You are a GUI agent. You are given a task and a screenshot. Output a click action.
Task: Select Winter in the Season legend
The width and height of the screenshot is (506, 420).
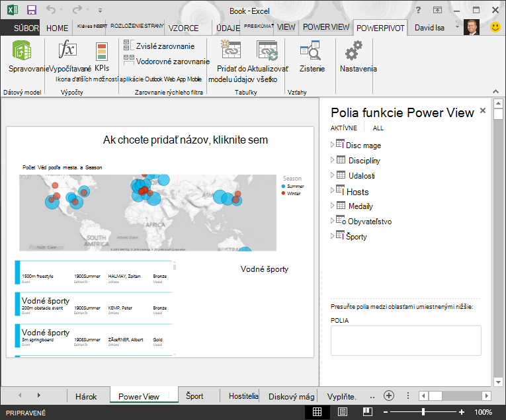291,193
